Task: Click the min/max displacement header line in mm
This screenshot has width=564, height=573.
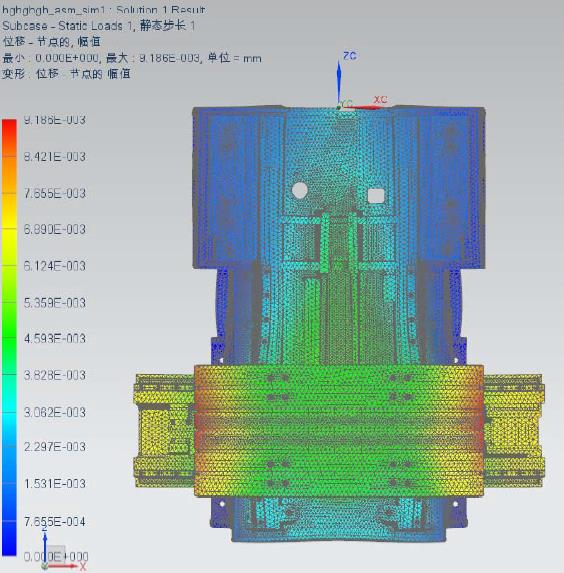Action: coord(132,58)
